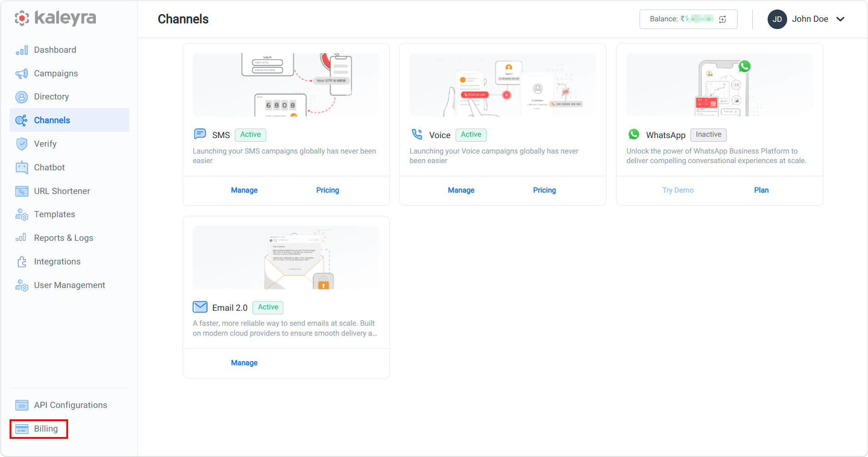Screen dimensions: 868x457
Task: Click the John Doe username text
Action: click(x=810, y=19)
